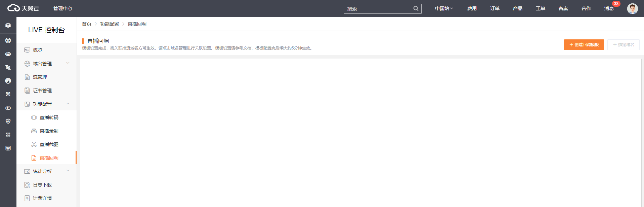Click the 直播回调 page heading
The height and width of the screenshot is (207, 644).
click(x=98, y=41)
